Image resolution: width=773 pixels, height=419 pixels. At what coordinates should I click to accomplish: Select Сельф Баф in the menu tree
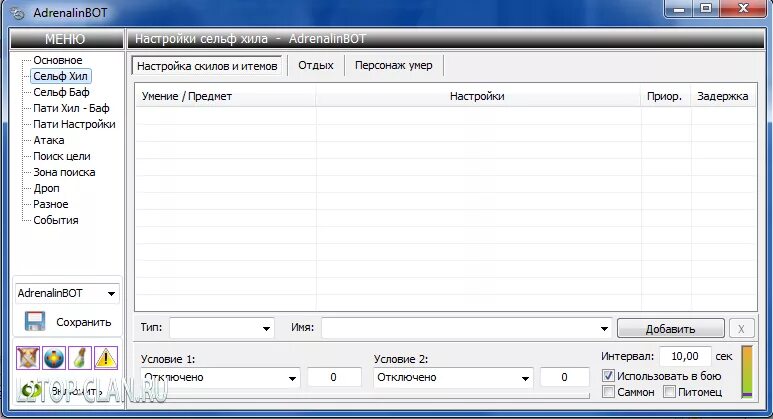(61, 92)
